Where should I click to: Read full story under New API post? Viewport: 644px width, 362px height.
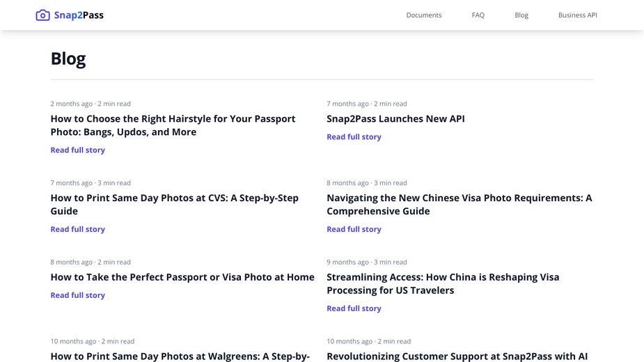pyautogui.click(x=354, y=137)
